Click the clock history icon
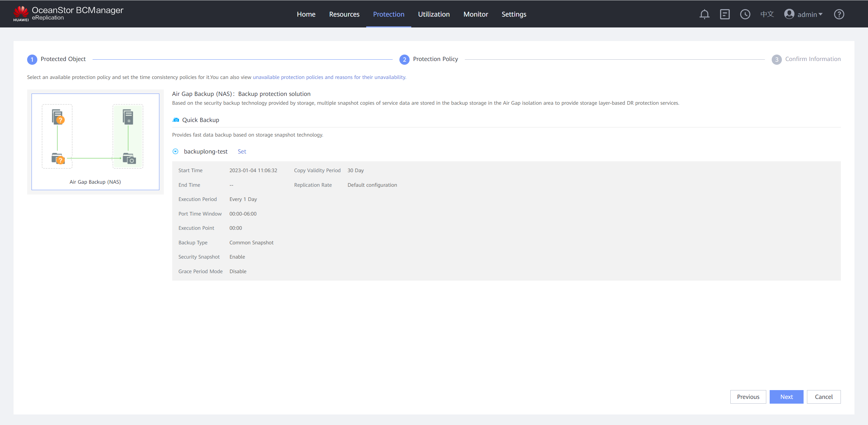 tap(745, 14)
